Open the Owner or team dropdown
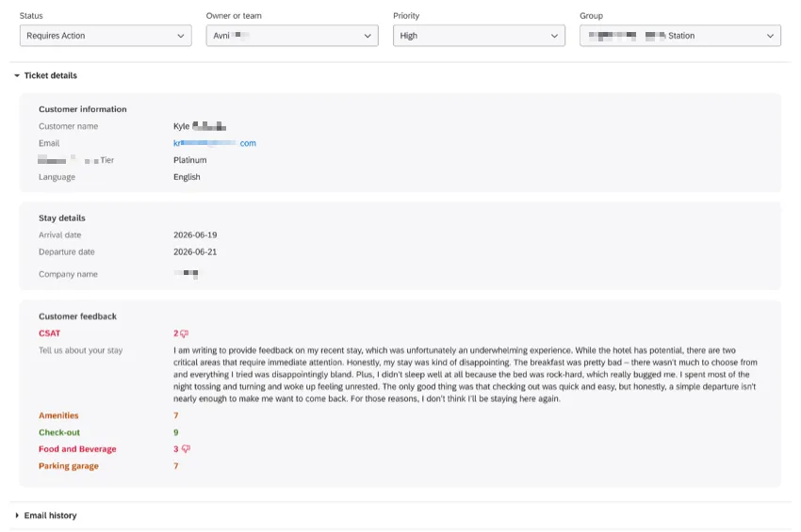This screenshot has height=532, width=801. point(292,36)
